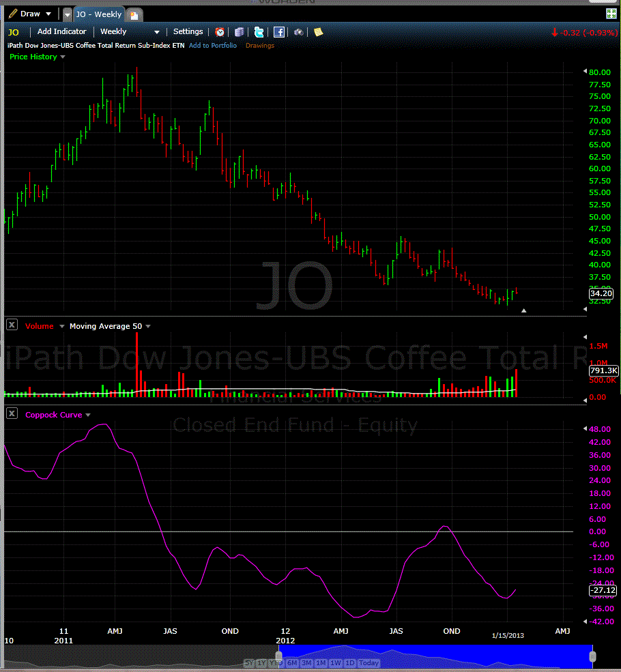Click the 50.00 price axis label

(600, 217)
